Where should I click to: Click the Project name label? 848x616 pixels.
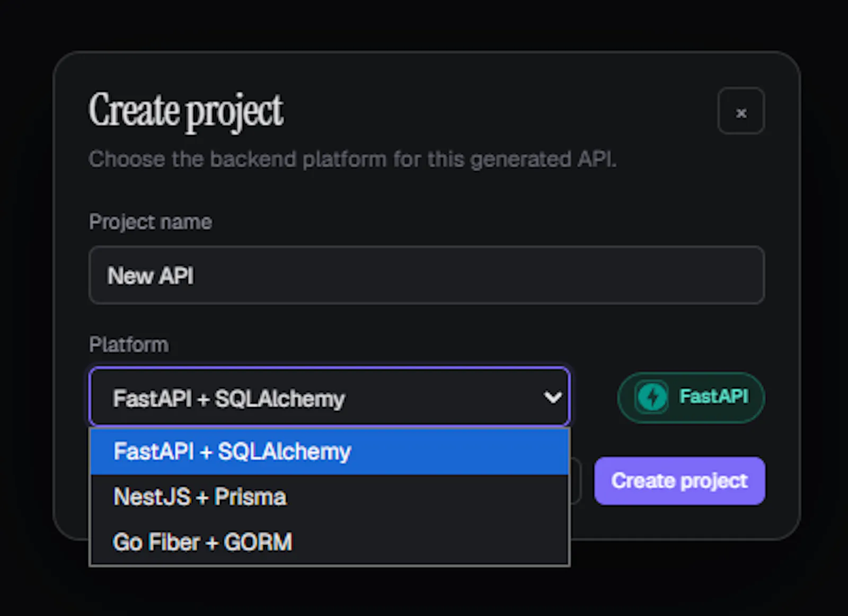[x=151, y=222]
